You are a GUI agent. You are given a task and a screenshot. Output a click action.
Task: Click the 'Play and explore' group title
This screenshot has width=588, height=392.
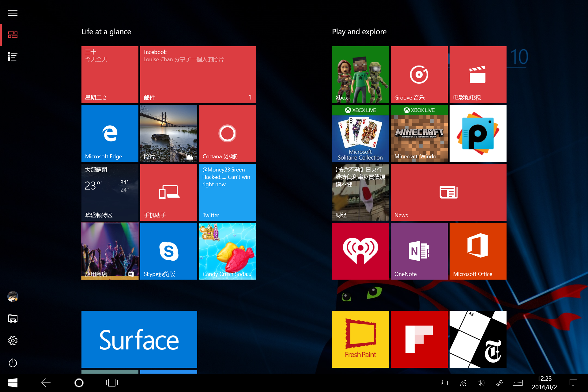(x=359, y=32)
